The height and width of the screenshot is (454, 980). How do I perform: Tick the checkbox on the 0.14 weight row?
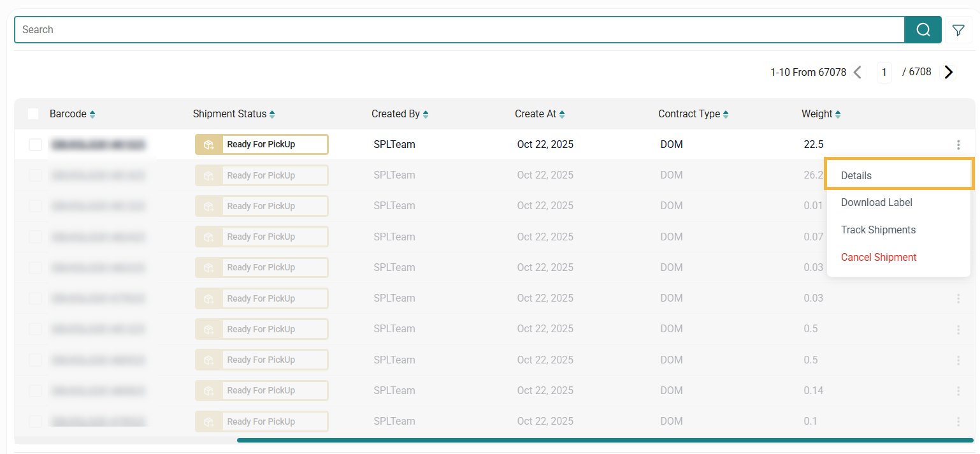pyautogui.click(x=36, y=390)
